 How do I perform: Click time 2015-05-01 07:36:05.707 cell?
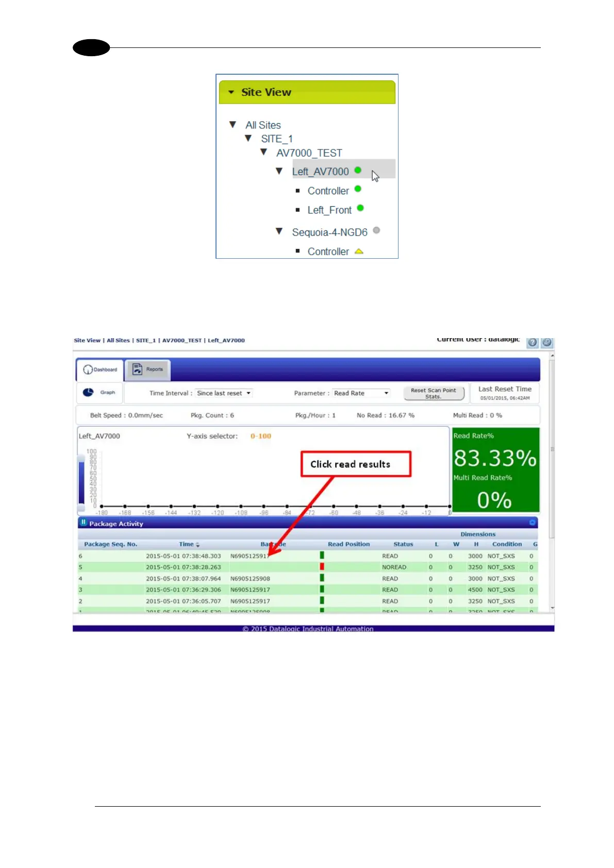(184, 602)
